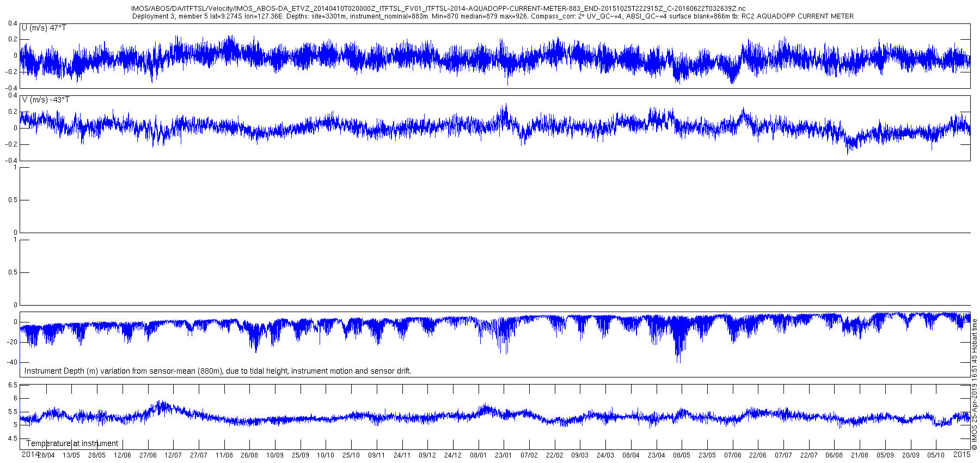The height and width of the screenshot is (463, 980).
Task: Select date tick '24/11'
Action: point(402,455)
